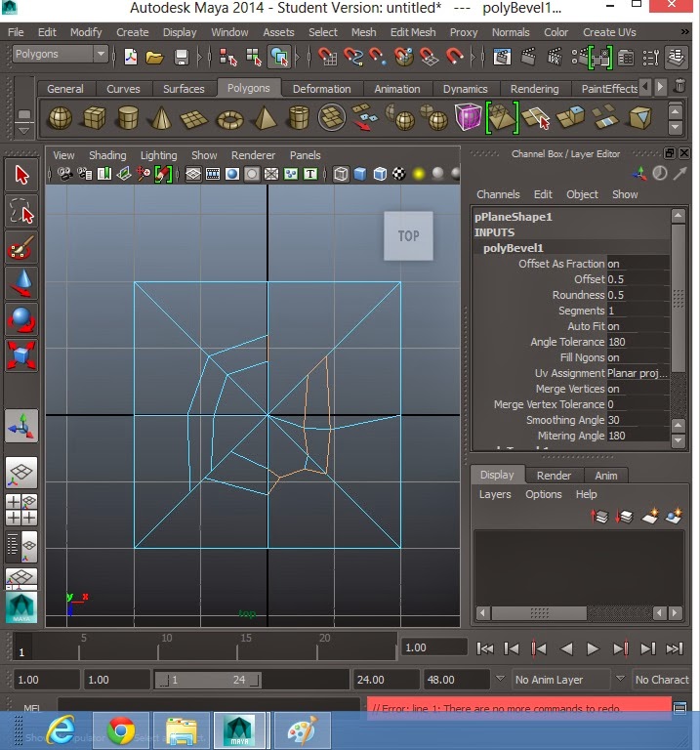Click the time slider at frame 10

[158, 647]
